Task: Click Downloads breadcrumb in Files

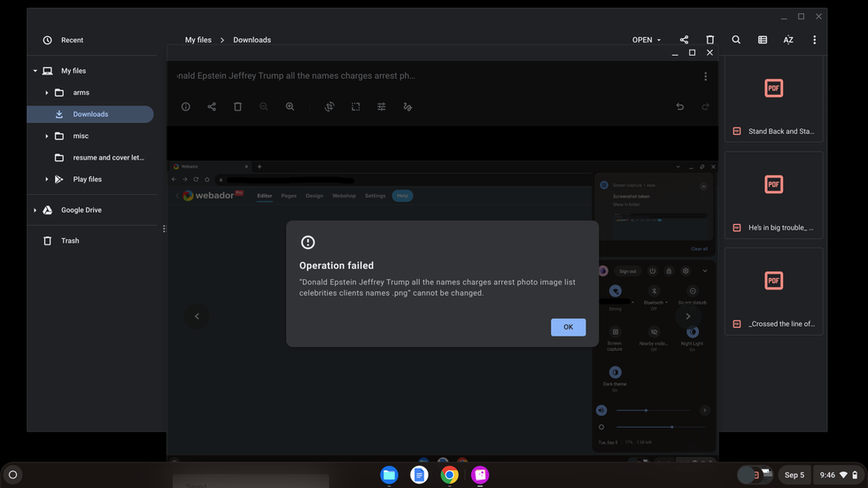Action: click(252, 40)
